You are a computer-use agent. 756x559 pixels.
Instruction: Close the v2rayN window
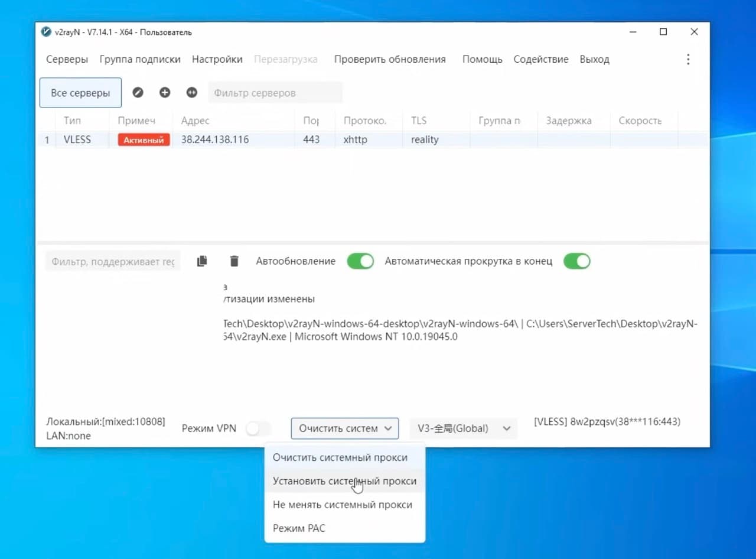click(695, 32)
